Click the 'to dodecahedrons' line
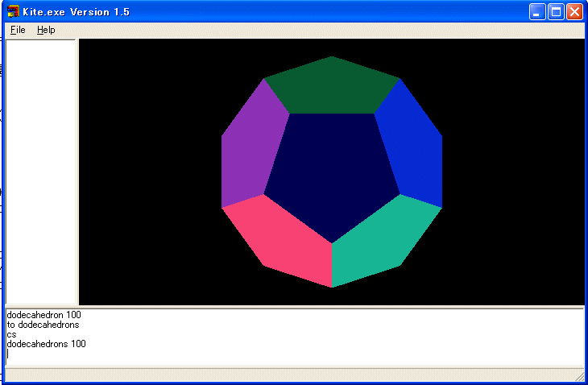Screen dimensions: 588x385 tap(43, 325)
